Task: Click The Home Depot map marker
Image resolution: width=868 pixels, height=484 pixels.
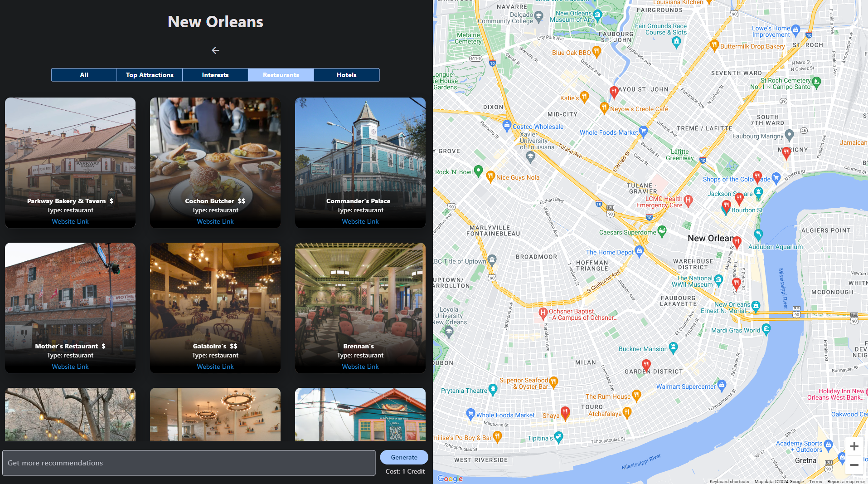Action: (x=639, y=251)
